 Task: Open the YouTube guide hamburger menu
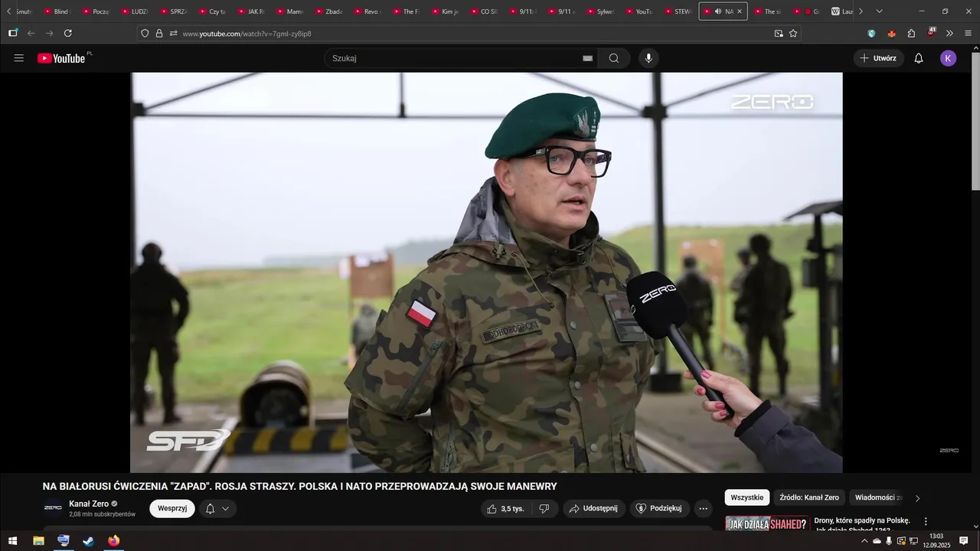coord(19,58)
